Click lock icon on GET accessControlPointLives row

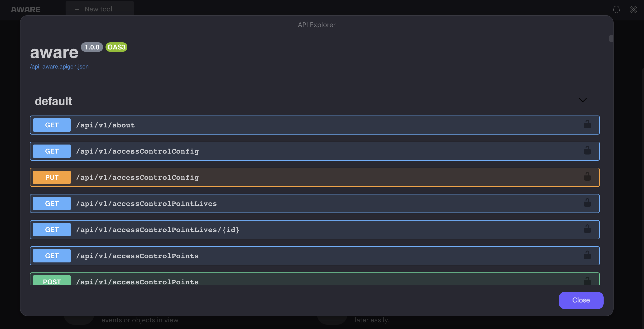[x=587, y=203]
